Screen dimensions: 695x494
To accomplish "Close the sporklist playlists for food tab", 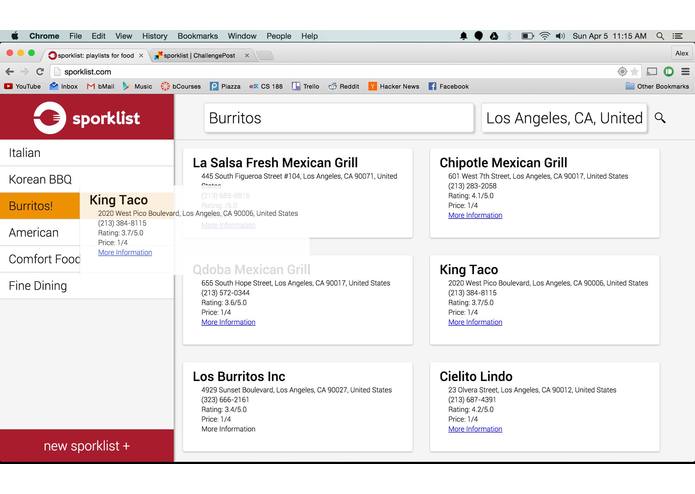I will click(x=141, y=55).
